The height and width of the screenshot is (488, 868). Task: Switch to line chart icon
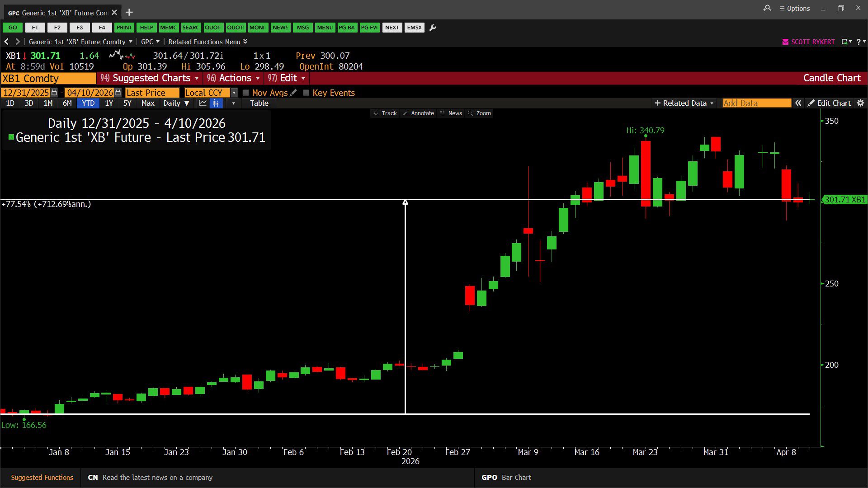click(203, 103)
